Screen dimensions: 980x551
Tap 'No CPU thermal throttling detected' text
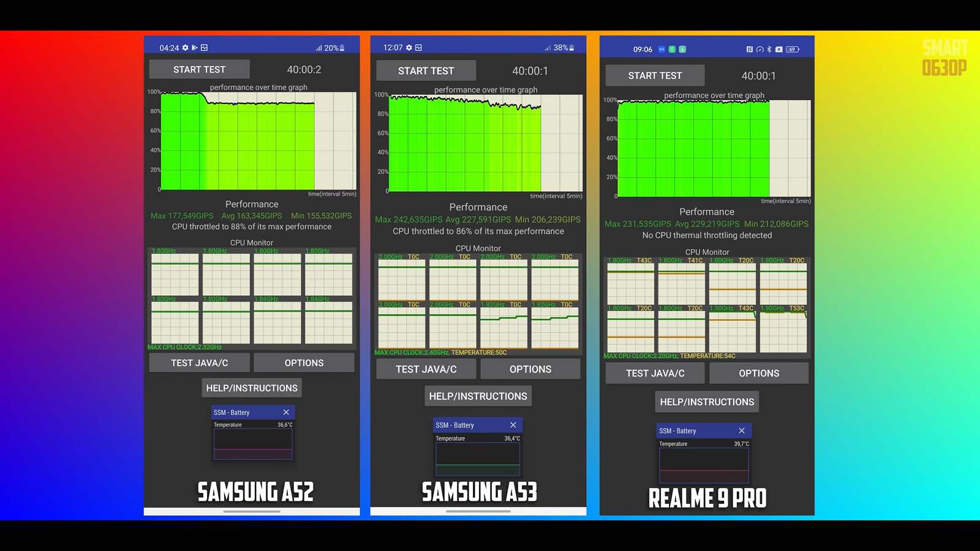tap(707, 235)
